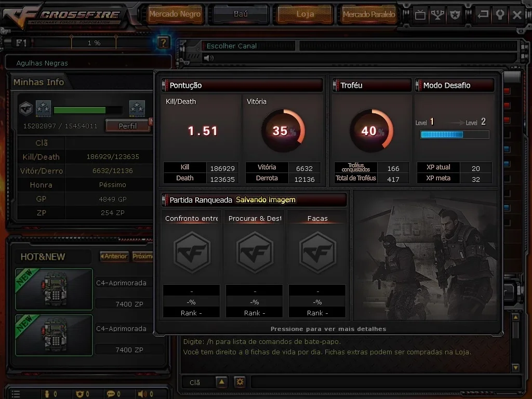
Task: Click the Agulhas Negras player name
Action: pyautogui.click(x=42, y=63)
